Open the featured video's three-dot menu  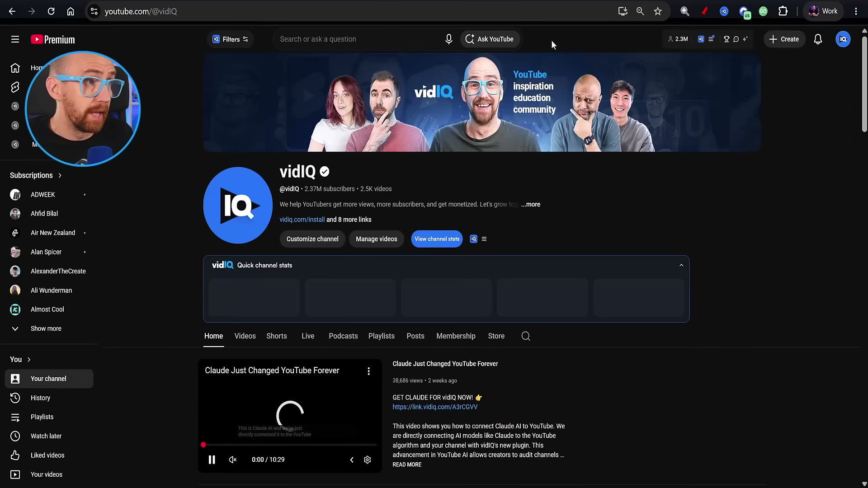368,371
